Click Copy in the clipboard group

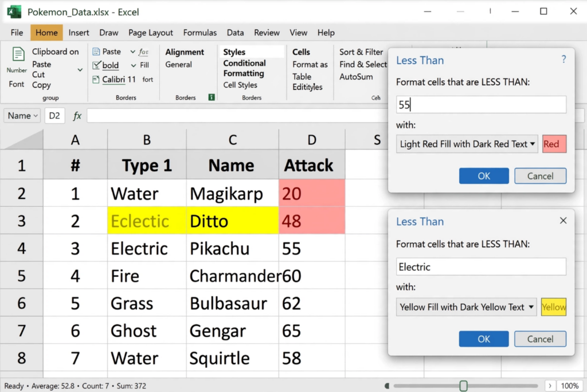[x=41, y=85]
